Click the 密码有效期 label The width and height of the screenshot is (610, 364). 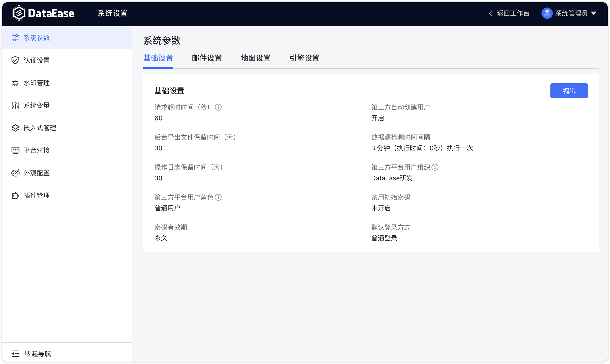pyautogui.click(x=171, y=227)
